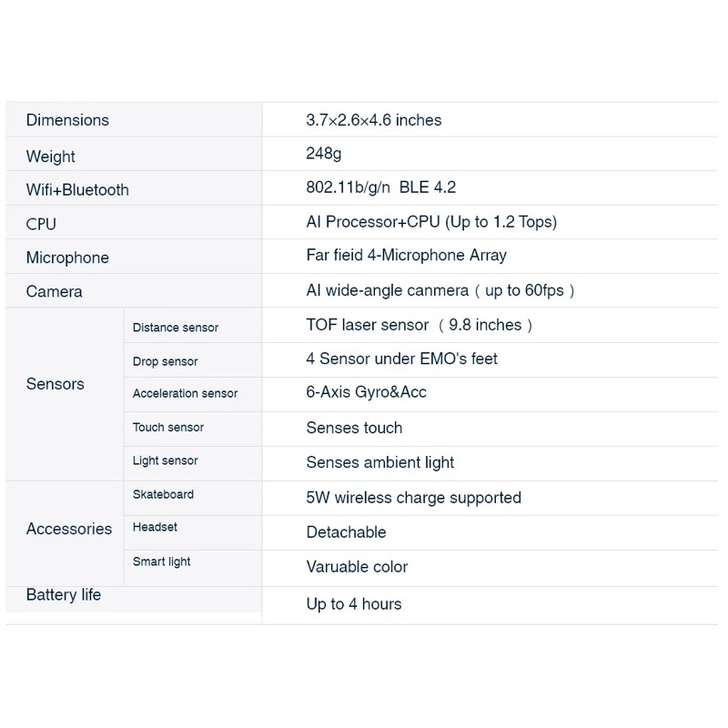
Task: Click the Accessories category cell
Action: (x=69, y=529)
